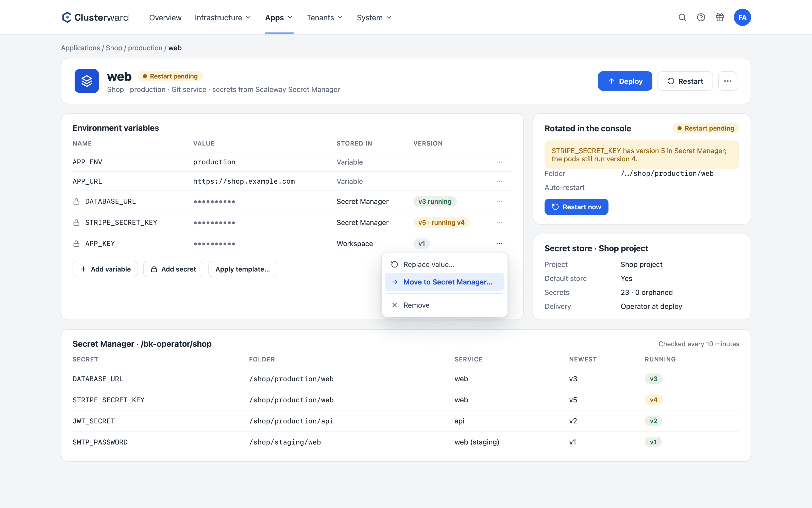
Task: Open the gift box icon
Action: [720, 18]
